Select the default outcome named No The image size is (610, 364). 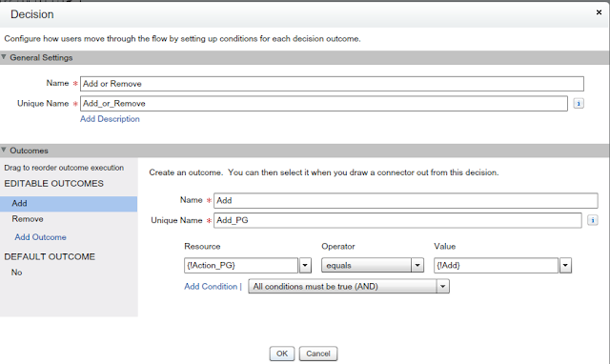tap(17, 273)
